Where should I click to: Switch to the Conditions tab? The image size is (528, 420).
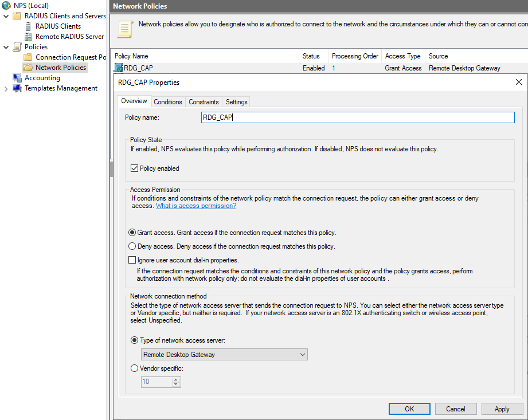coord(168,102)
